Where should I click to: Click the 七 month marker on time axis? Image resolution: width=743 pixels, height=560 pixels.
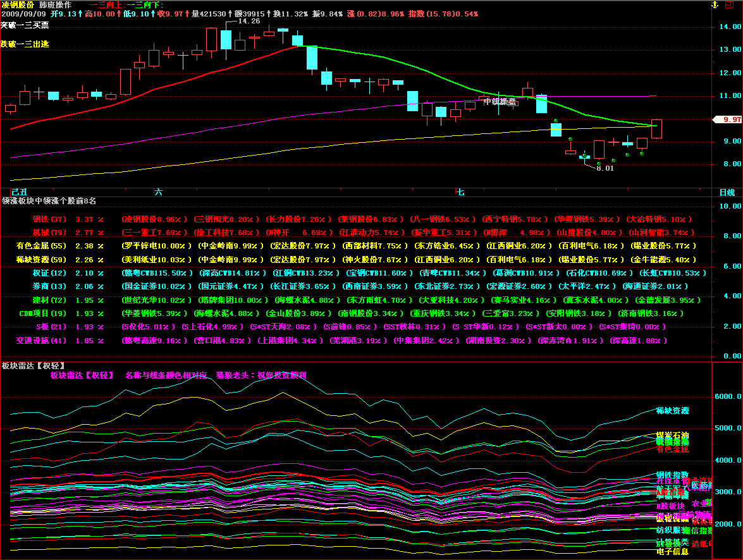(x=460, y=192)
